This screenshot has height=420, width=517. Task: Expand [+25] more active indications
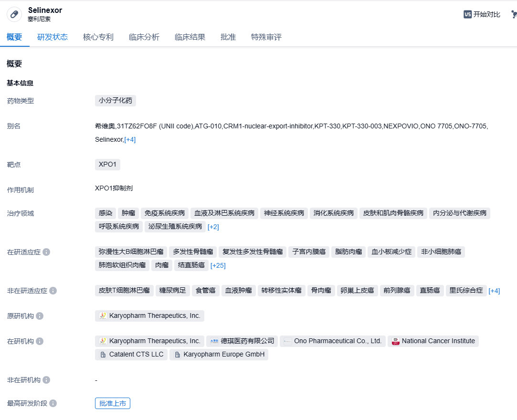[218, 265]
